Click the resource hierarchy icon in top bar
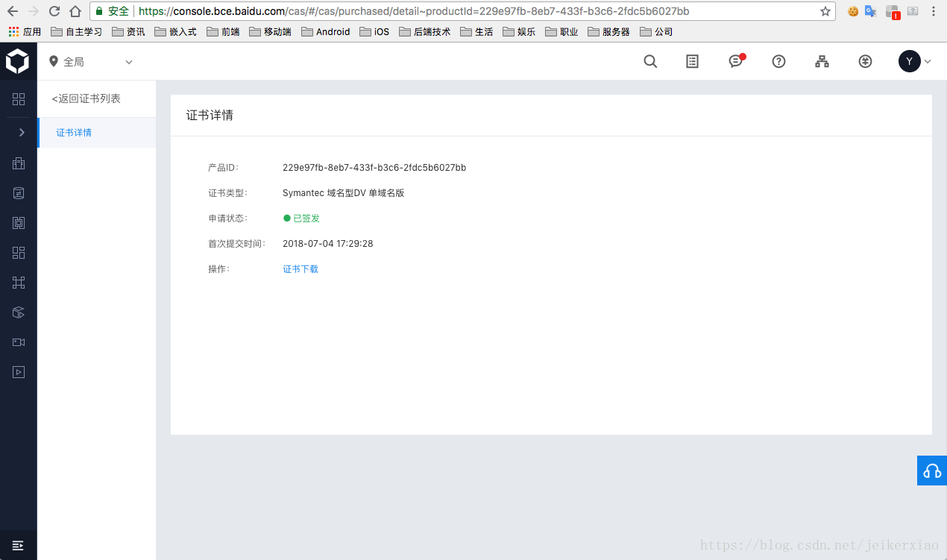This screenshot has height=560, width=947. point(822,61)
